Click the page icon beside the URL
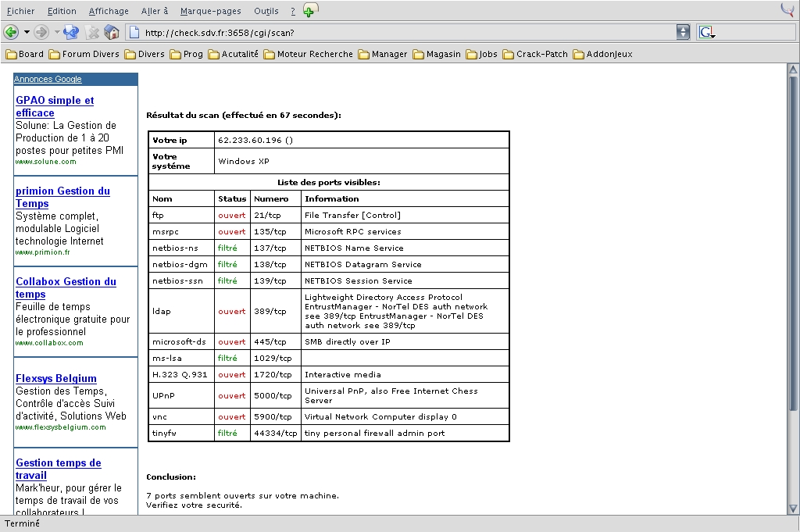This screenshot has width=800, height=532. (134, 33)
